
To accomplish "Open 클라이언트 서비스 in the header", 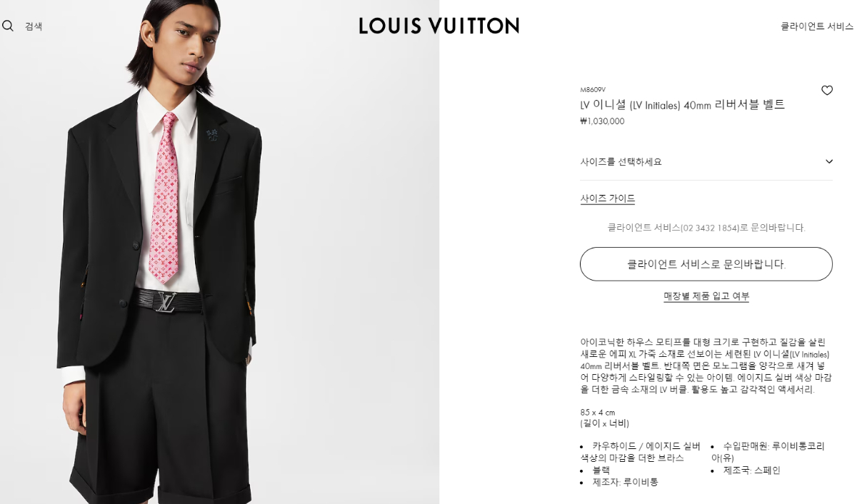I will pyautogui.click(x=817, y=26).
